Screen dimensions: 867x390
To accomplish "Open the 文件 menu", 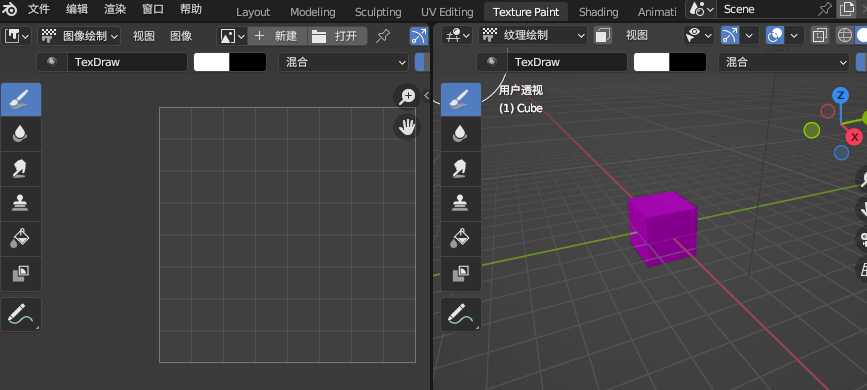I will [x=39, y=9].
